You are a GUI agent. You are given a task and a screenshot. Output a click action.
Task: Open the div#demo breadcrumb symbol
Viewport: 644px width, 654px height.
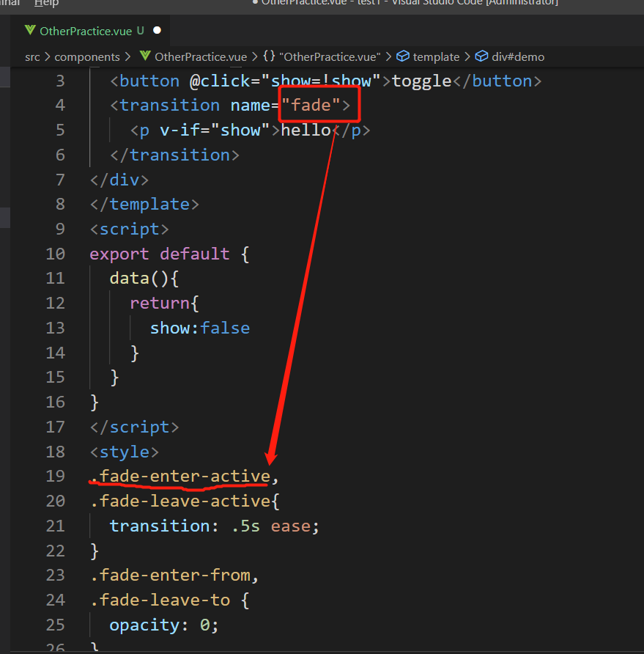click(x=518, y=57)
